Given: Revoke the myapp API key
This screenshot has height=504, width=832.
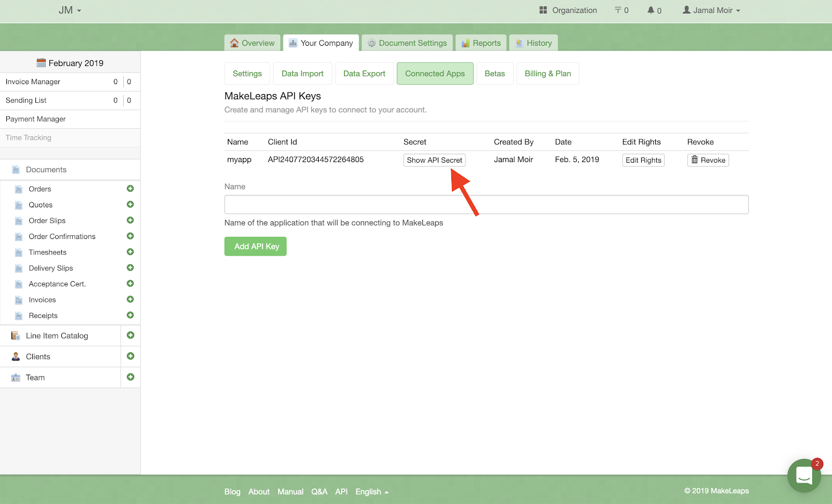Looking at the screenshot, I should pos(708,160).
